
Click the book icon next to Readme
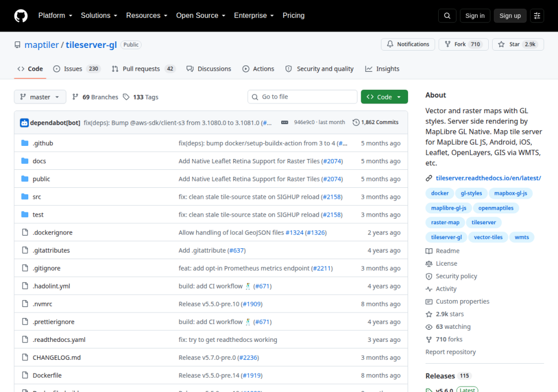(x=429, y=251)
